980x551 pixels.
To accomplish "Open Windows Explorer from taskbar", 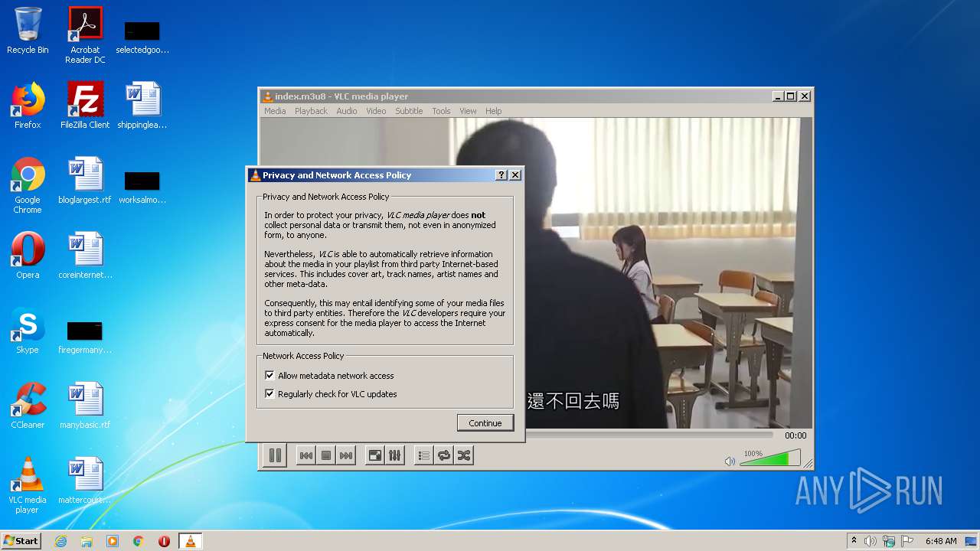I will pyautogui.click(x=87, y=541).
